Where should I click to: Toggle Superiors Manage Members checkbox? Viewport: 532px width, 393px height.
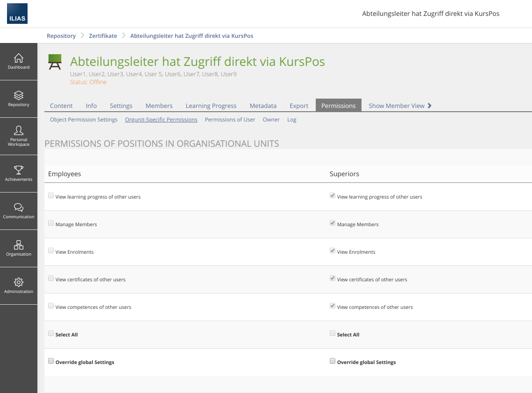click(x=333, y=223)
